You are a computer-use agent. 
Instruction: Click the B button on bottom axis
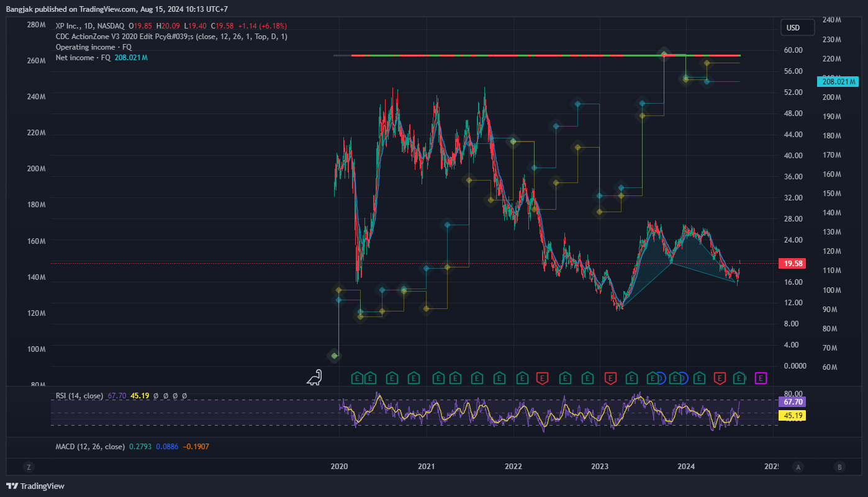[x=839, y=467]
